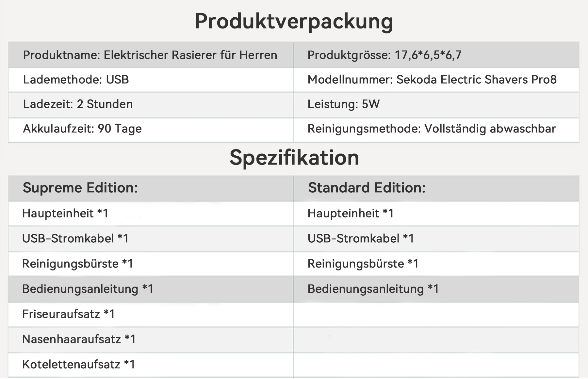Click the Ladezeit 2 Stunden cell
Viewport: 588px width, 379px height.
pyautogui.click(x=151, y=104)
